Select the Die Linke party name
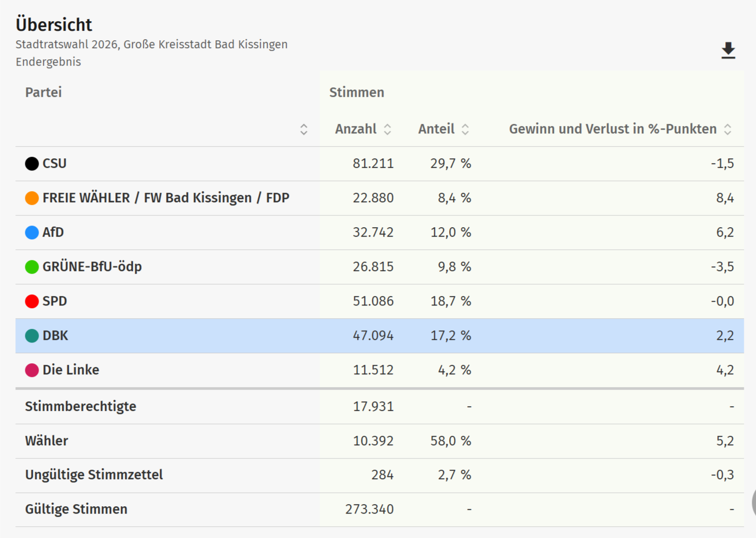 click(71, 370)
